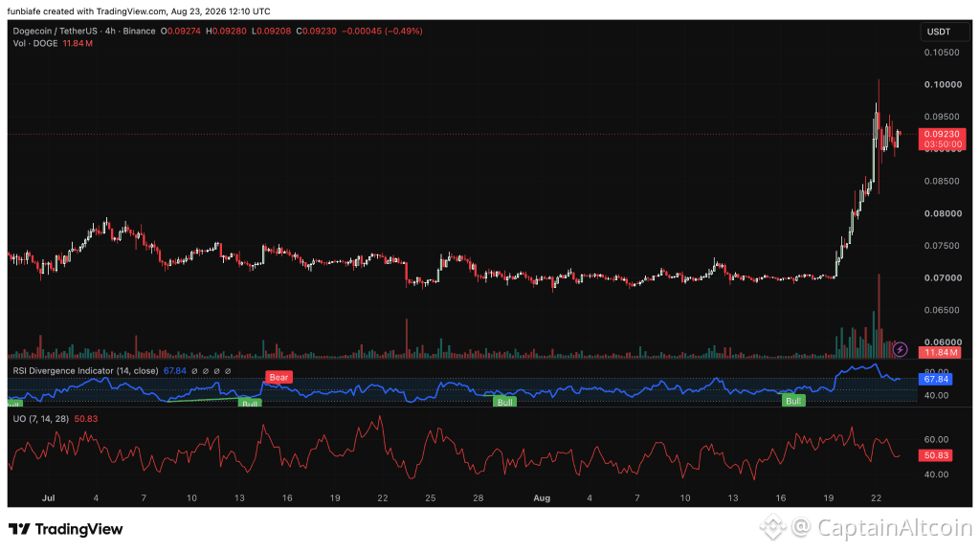Click the 0.10000 price scale label
Image resolution: width=980 pixels, height=551 pixels.
click(943, 84)
